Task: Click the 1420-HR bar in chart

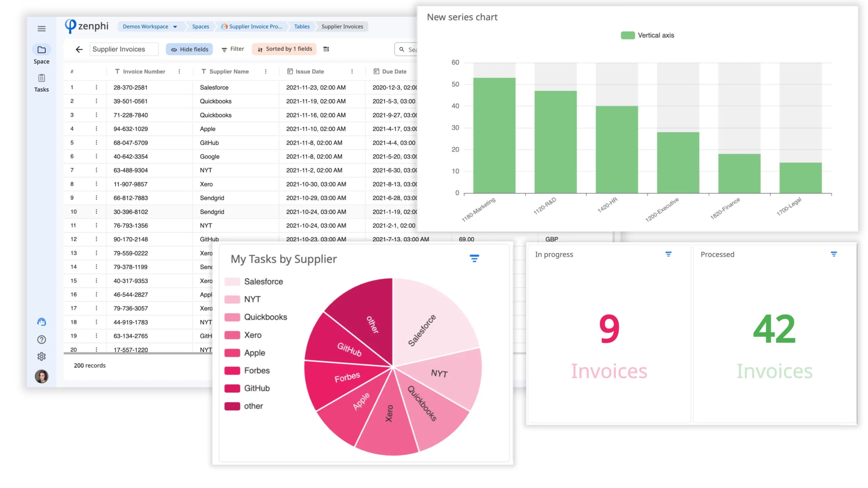Action: click(x=616, y=149)
